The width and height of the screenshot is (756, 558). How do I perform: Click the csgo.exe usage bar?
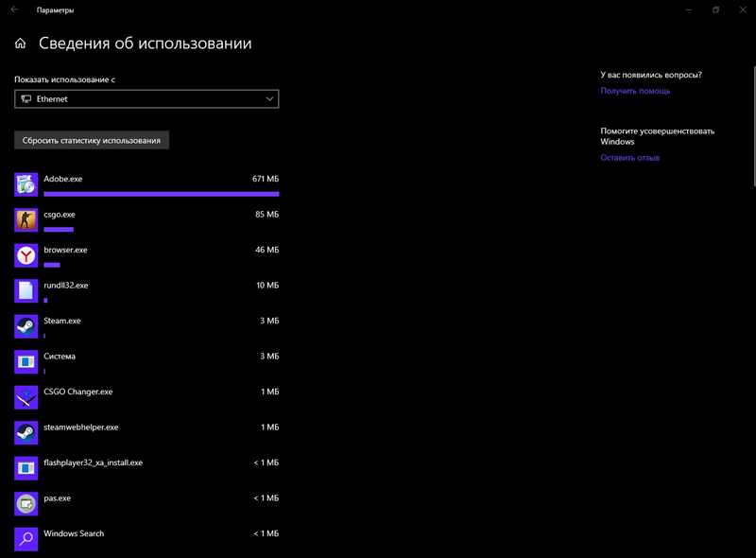pyautogui.click(x=59, y=229)
